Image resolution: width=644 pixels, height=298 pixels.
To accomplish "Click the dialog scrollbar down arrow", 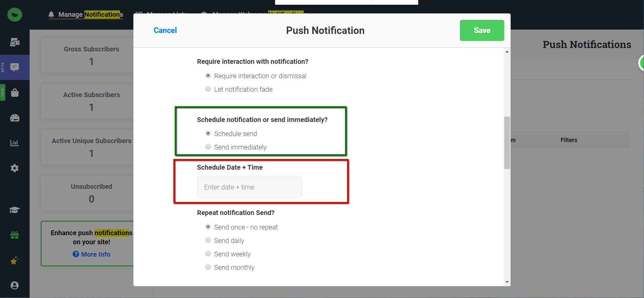I will (507, 282).
